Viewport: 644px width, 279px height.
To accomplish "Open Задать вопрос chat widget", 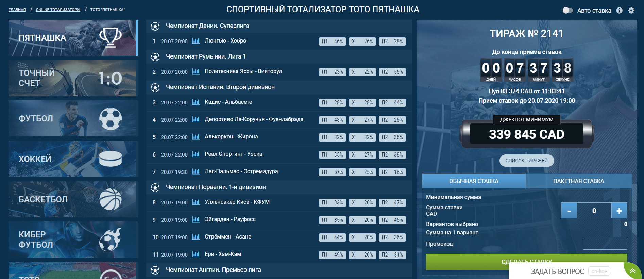I will (x=566, y=271).
